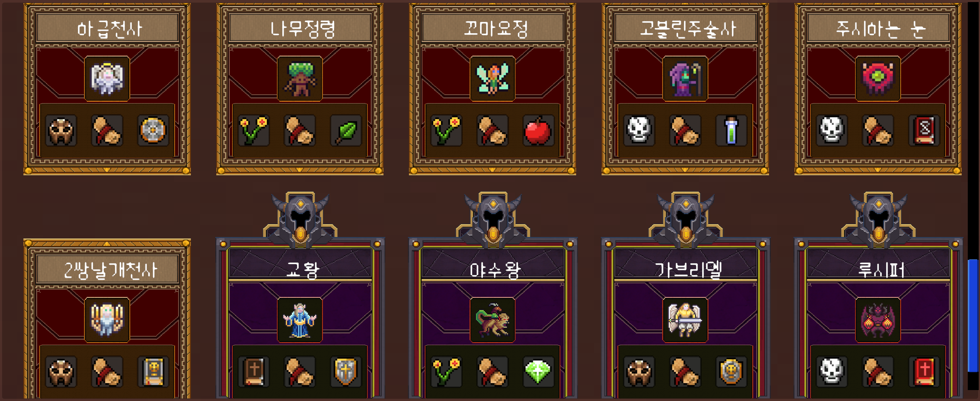Select the cross shield icon under 교황
Image resolution: width=980 pixels, height=401 pixels.
(x=346, y=372)
